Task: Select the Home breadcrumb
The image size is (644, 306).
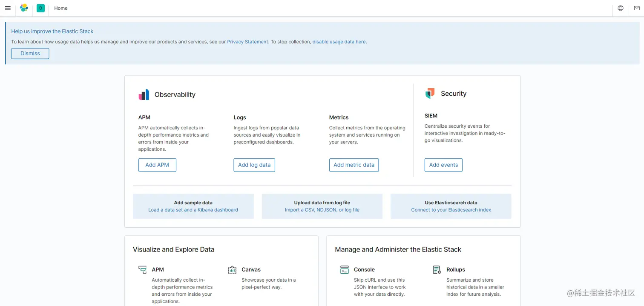Action: pyautogui.click(x=61, y=8)
